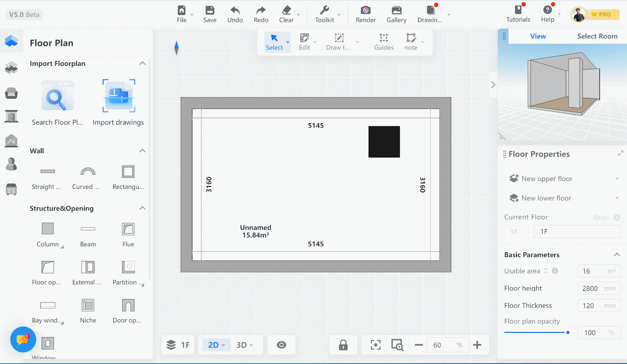This screenshot has width=627, height=364.
Task: Adjust the Floor plan opacity slider handle
Action: point(568,332)
